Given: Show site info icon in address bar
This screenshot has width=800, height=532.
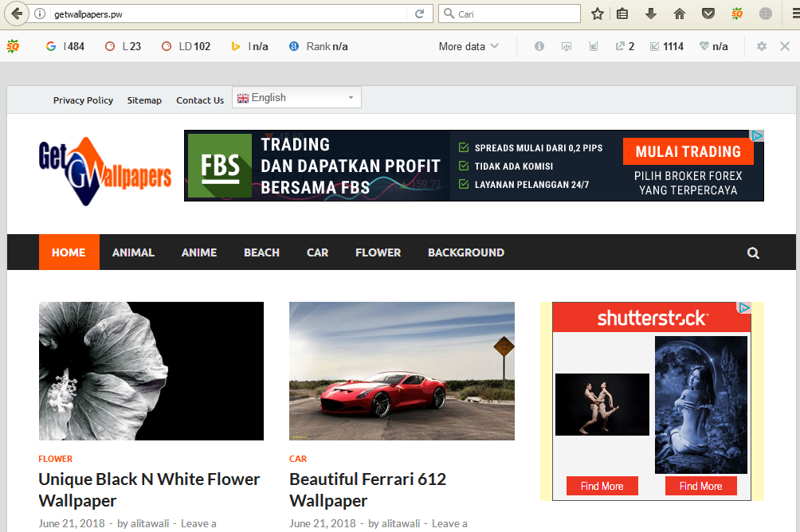Looking at the screenshot, I should 40,14.
